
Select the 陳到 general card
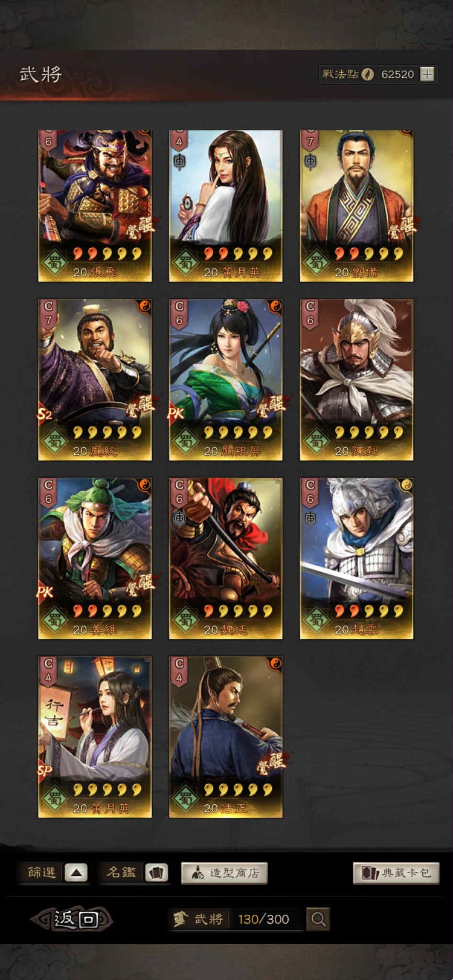tap(356, 379)
